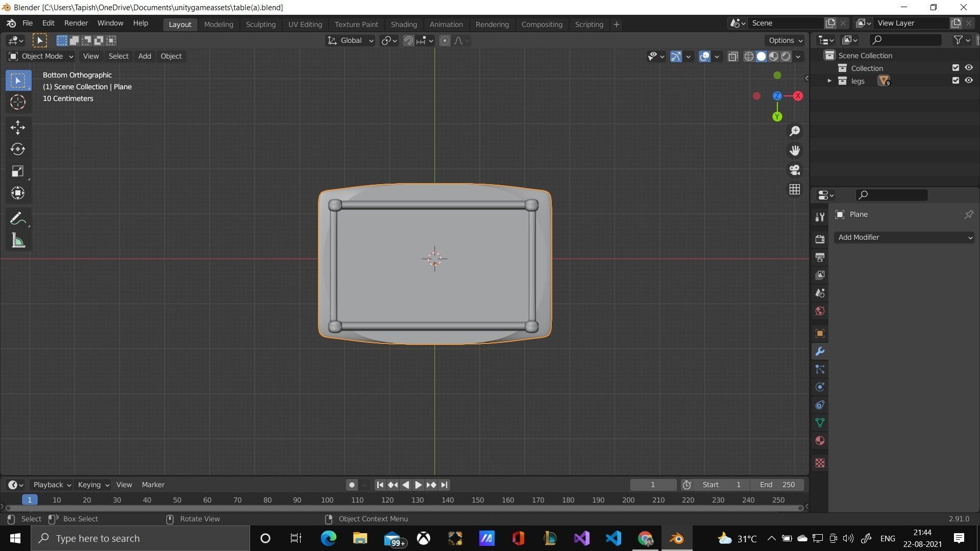Switch orthographic/perspective grid icon
Image resolution: width=980 pixels, height=551 pixels.
pyautogui.click(x=795, y=189)
